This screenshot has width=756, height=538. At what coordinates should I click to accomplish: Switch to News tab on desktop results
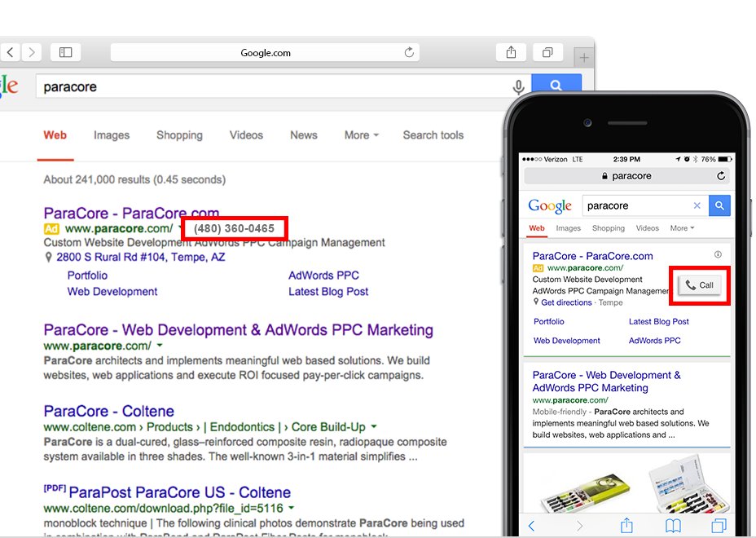[x=304, y=135]
